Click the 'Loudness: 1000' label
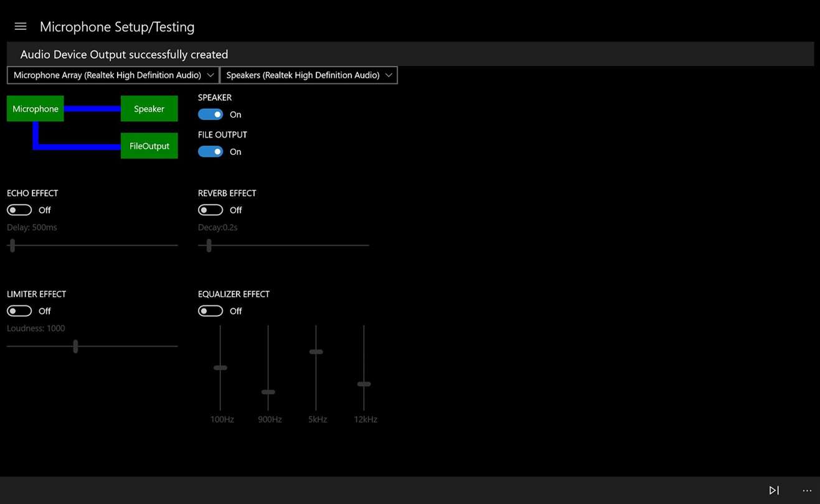This screenshot has width=820, height=504. pos(36,329)
